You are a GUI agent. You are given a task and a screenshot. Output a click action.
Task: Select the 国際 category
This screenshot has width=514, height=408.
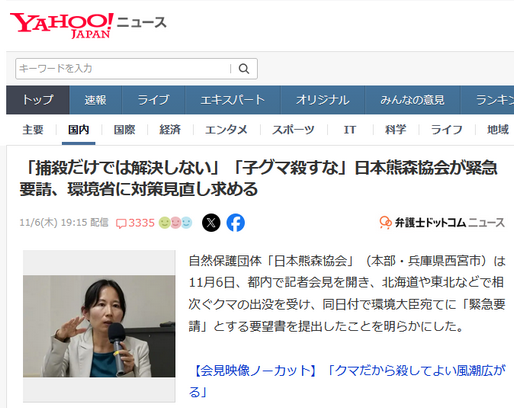coord(125,130)
